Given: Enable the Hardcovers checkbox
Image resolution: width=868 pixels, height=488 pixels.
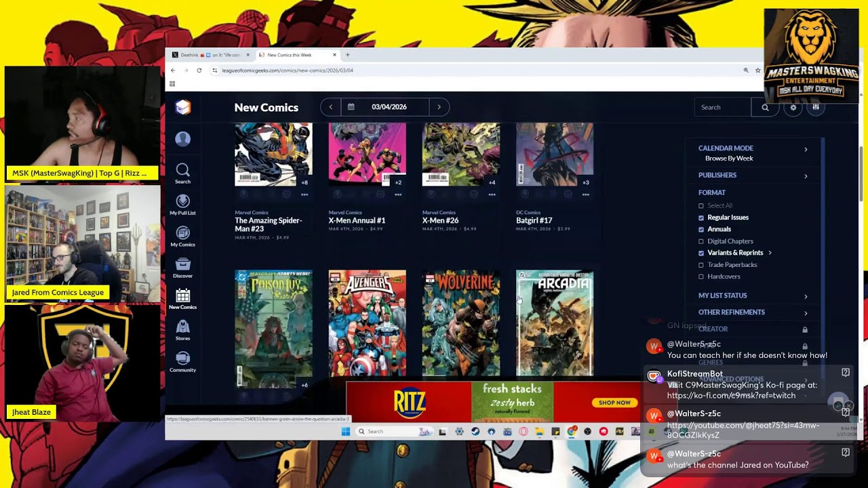Looking at the screenshot, I should [701, 277].
